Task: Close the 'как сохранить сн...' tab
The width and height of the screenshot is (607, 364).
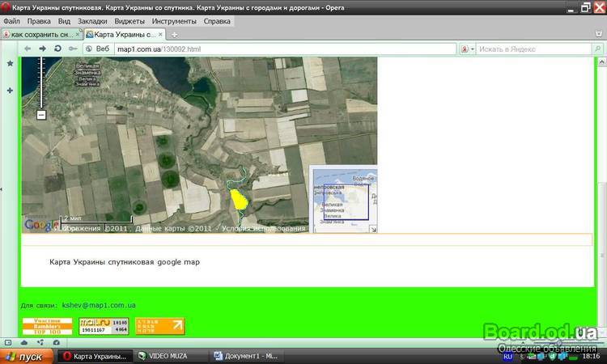Action: pyautogui.click(x=78, y=35)
